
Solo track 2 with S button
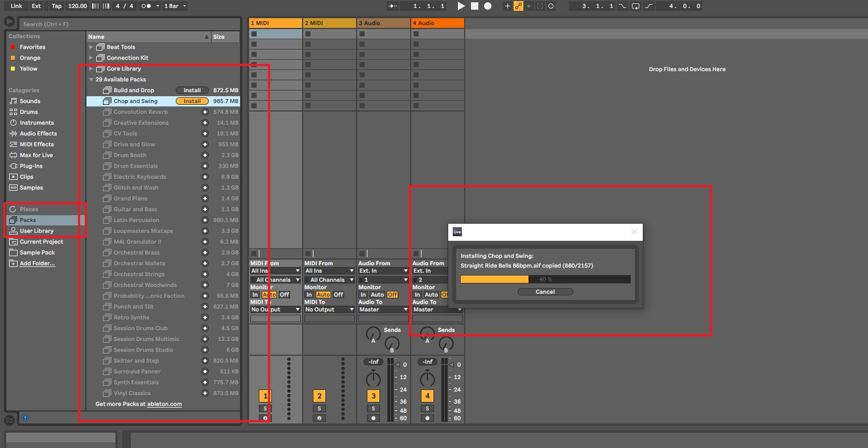pyautogui.click(x=319, y=408)
